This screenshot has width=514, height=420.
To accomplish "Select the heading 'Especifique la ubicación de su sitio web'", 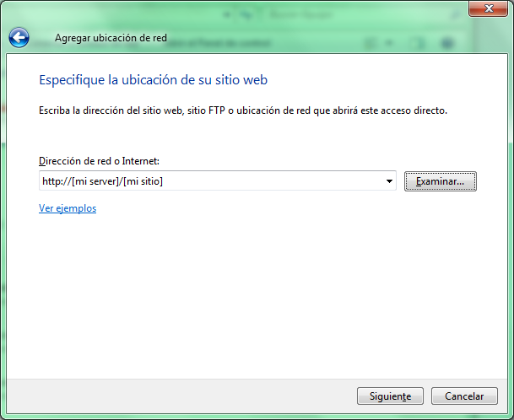I will pyautogui.click(x=153, y=80).
